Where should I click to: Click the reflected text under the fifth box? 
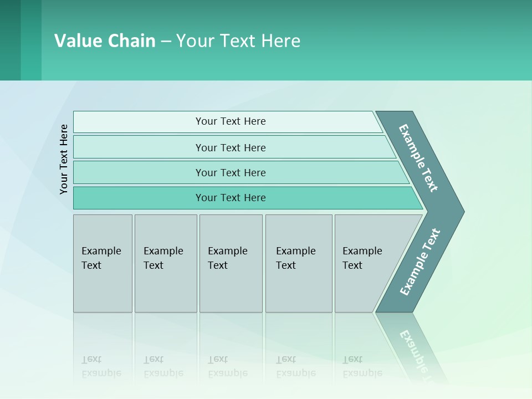362,366
